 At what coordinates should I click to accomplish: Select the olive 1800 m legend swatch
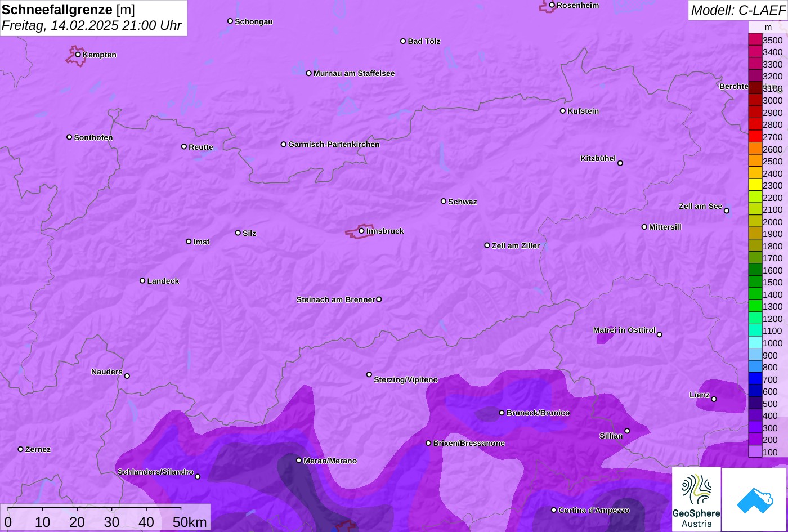(755, 245)
